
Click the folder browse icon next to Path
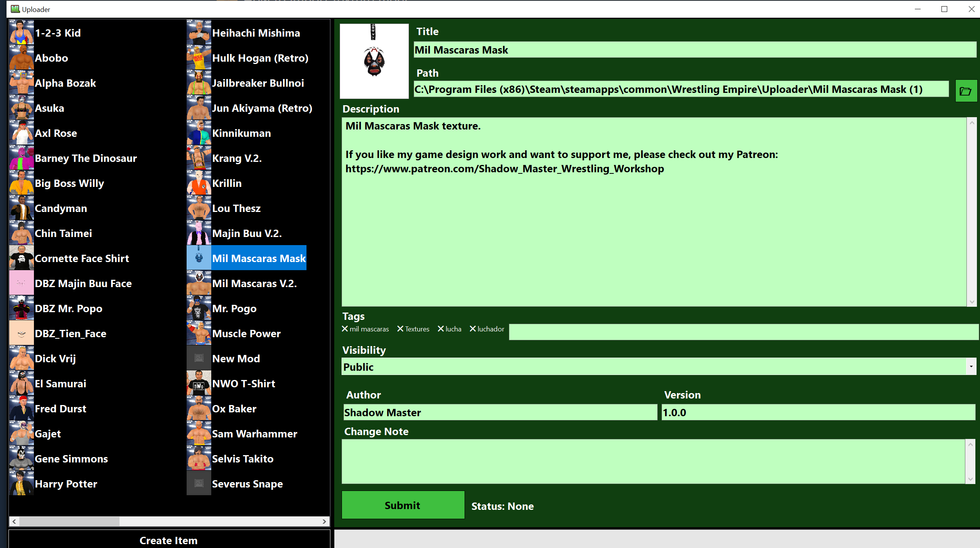pos(966,91)
